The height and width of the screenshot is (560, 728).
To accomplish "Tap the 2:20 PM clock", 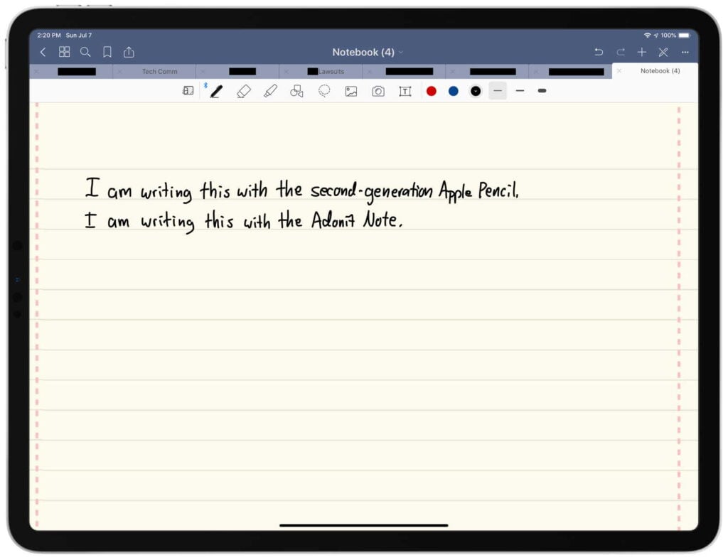I will coord(49,36).
